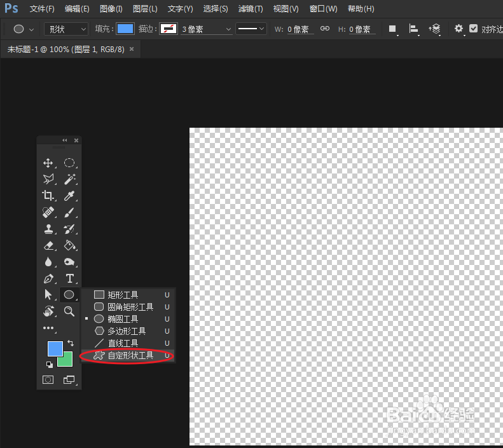Open the stroke line type dropdown
503x448 pixels.
251,29
